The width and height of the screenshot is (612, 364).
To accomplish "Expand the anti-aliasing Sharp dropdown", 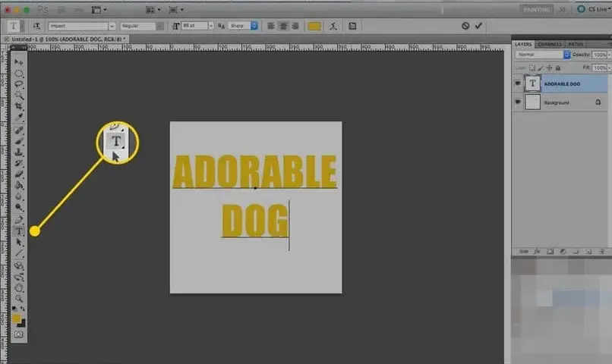I will pos(254,26).
